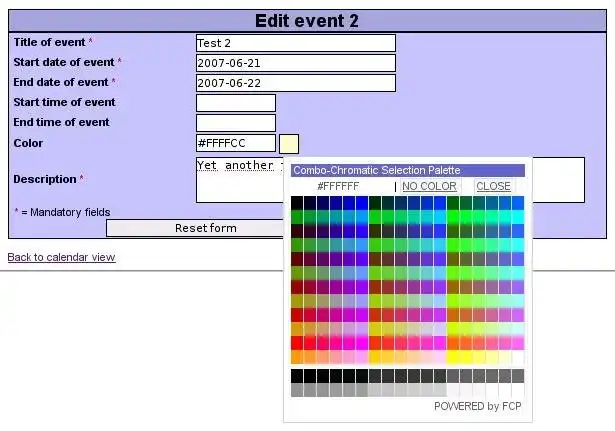
Task: Click the End time of event label
Action: click(x=62, y=122)
